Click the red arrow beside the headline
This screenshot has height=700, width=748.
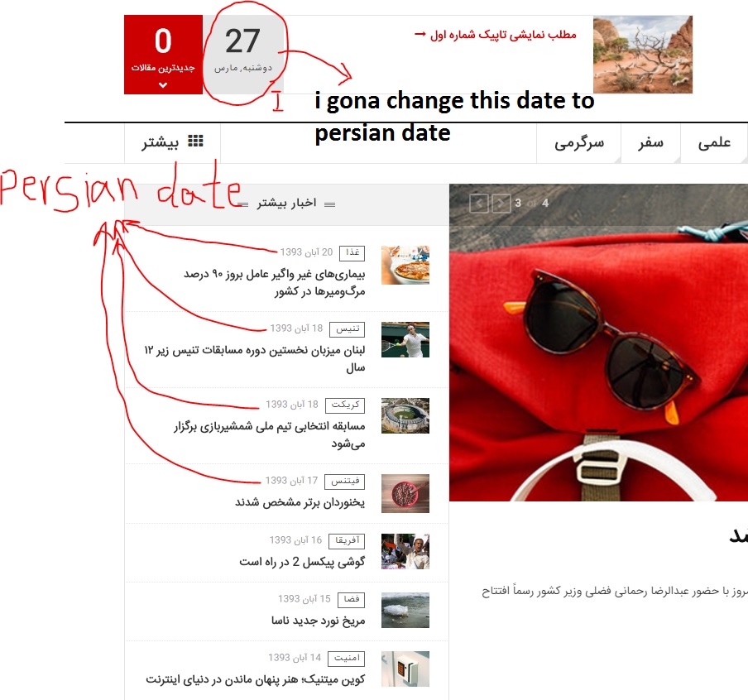click(420, 35)
